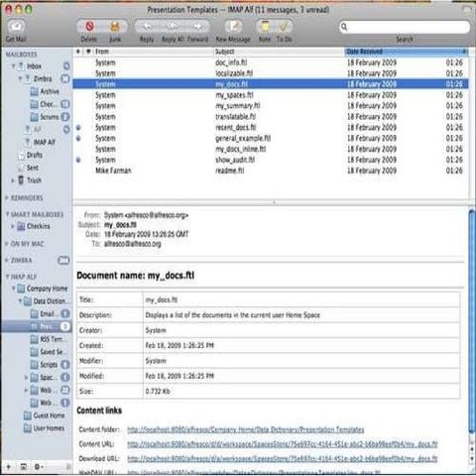Select the Archive folder under Zimbra
The image size is (476, 476).
(x=50, y=91)
